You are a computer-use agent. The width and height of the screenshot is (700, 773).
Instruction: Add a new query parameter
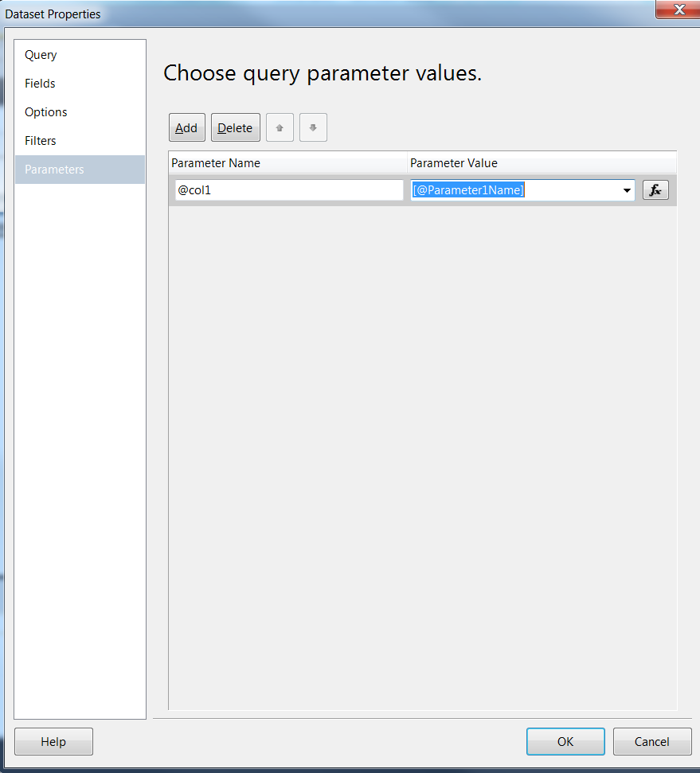point(186,127)
